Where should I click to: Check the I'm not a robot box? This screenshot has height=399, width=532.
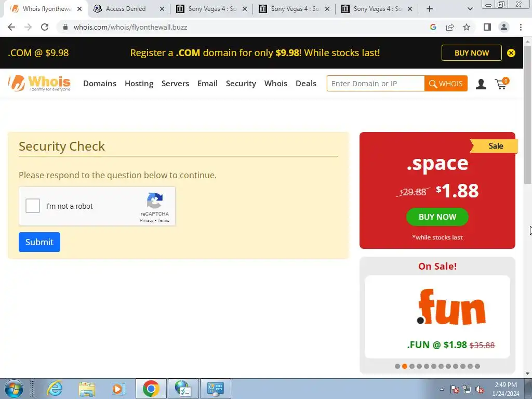click(x=33, y=206)
